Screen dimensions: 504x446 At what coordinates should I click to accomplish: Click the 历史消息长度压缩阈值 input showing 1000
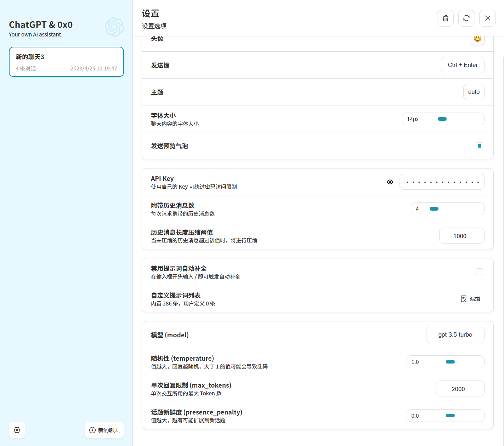click(461, 235)
